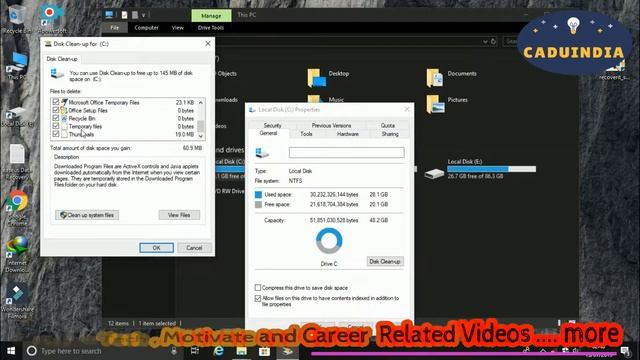The width and height of the screenshot is (640, 360).
Task: Open the quick access toolbar customize arrow
Action: point(143,15)
